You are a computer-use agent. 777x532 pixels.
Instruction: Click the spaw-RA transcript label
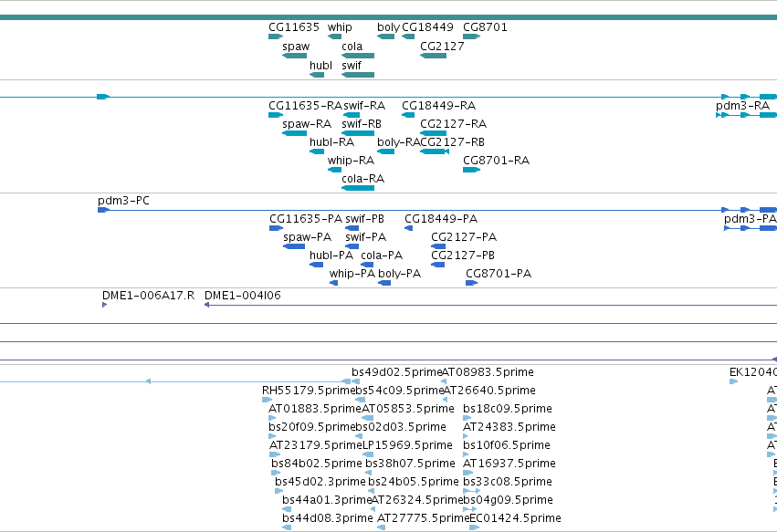point(307,124)
